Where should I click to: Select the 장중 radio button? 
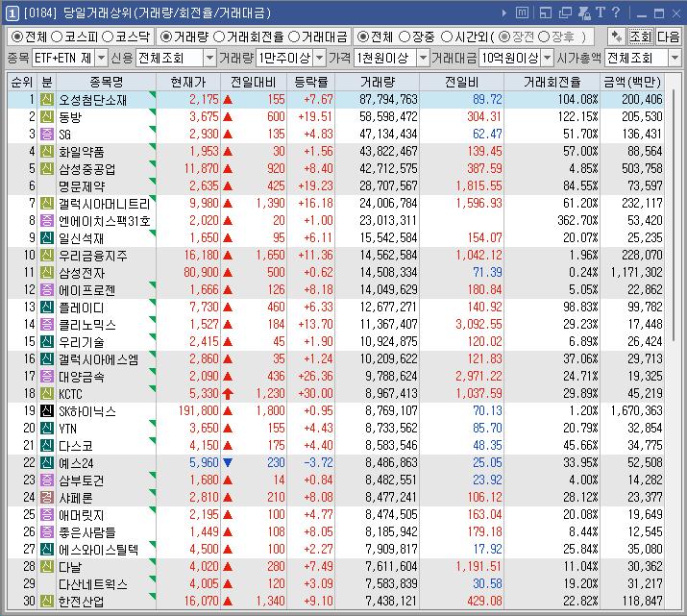(405, 37)
